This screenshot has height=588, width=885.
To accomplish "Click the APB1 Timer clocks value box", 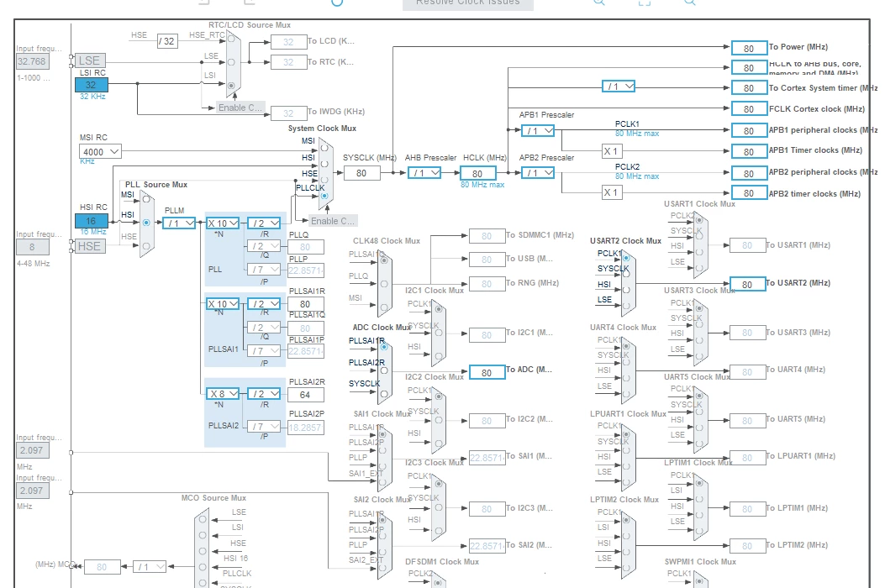I will [749, 151].
